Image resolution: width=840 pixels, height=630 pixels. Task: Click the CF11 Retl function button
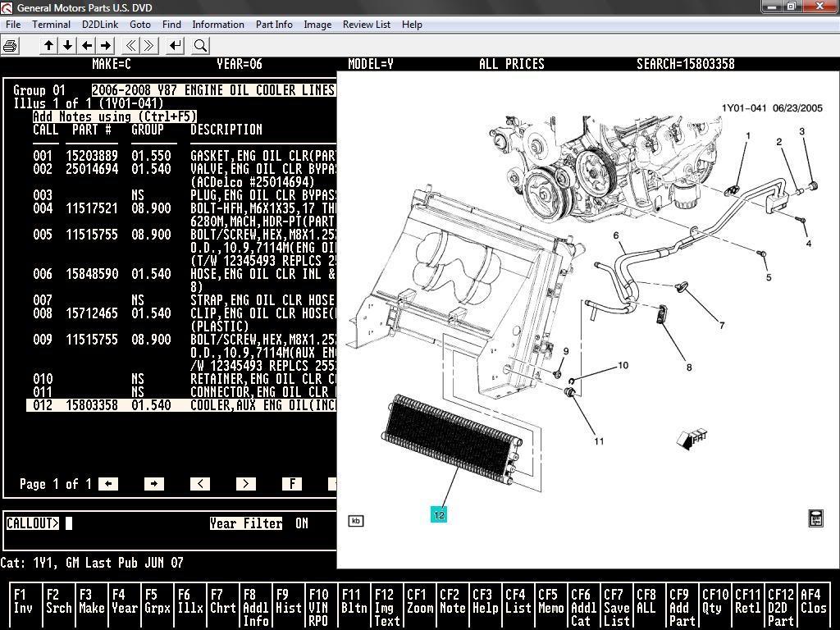[x=748, y=607]
